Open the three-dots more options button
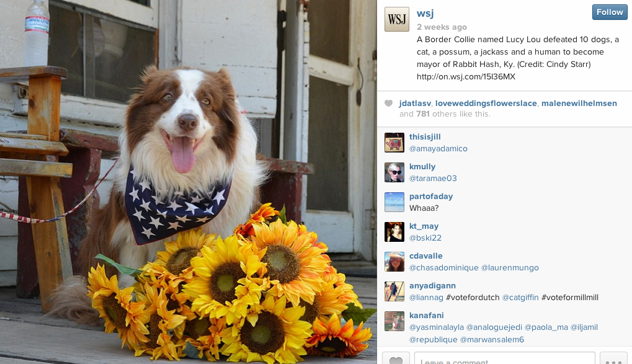 (613, 358)
